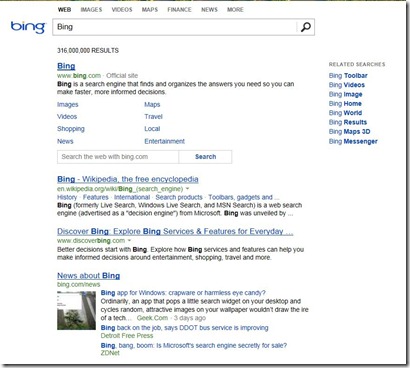Screen dimensions: 410x368
Task: Open the Entertainment sitelink
Action: 164,141
